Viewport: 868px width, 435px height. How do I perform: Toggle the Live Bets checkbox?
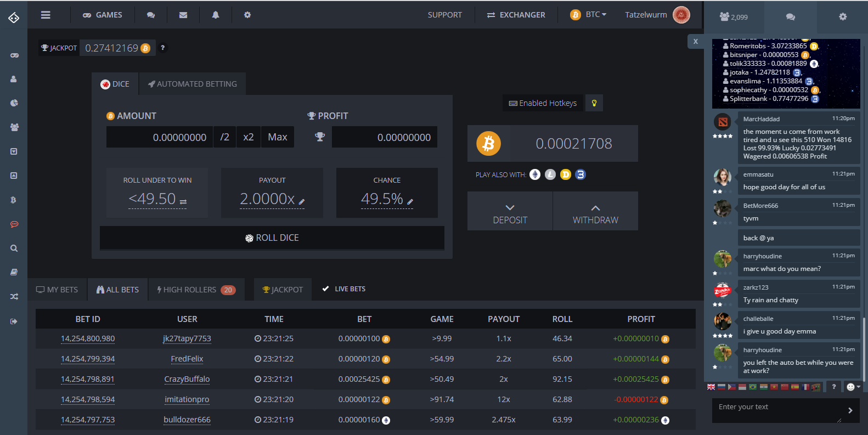point(325,289)
